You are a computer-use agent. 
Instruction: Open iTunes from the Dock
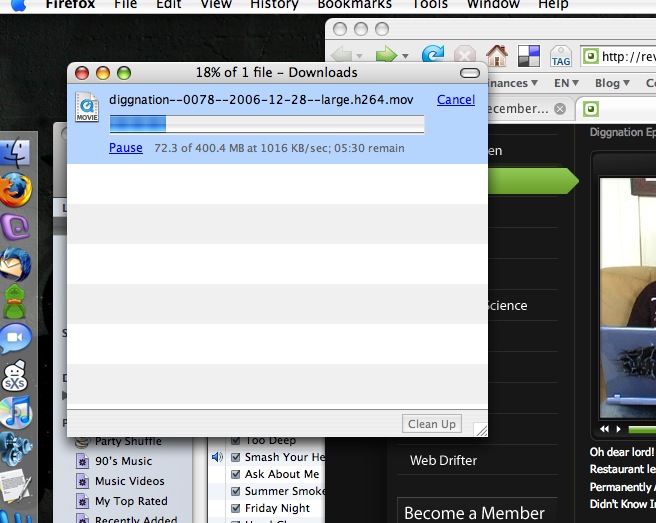(16, 413)
